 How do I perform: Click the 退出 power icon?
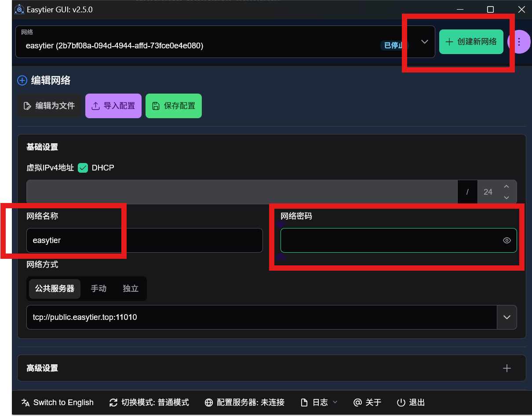(x=401, y=402)
